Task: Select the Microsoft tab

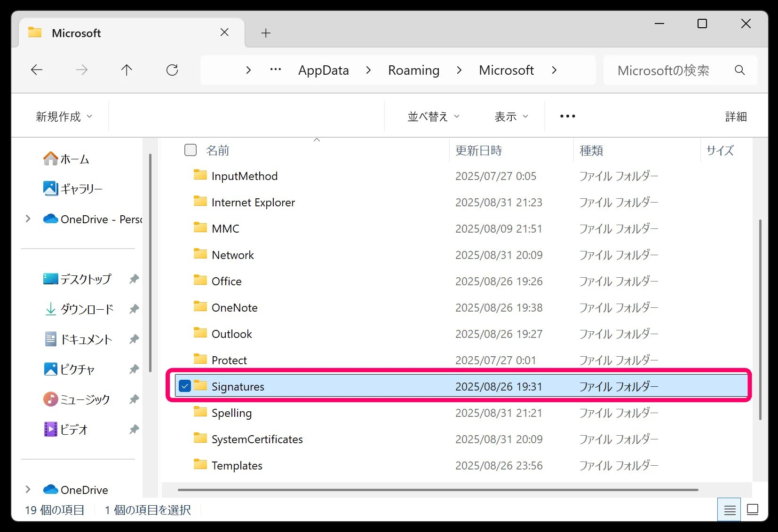Action: pyautogui.click(x=132, y=33)
